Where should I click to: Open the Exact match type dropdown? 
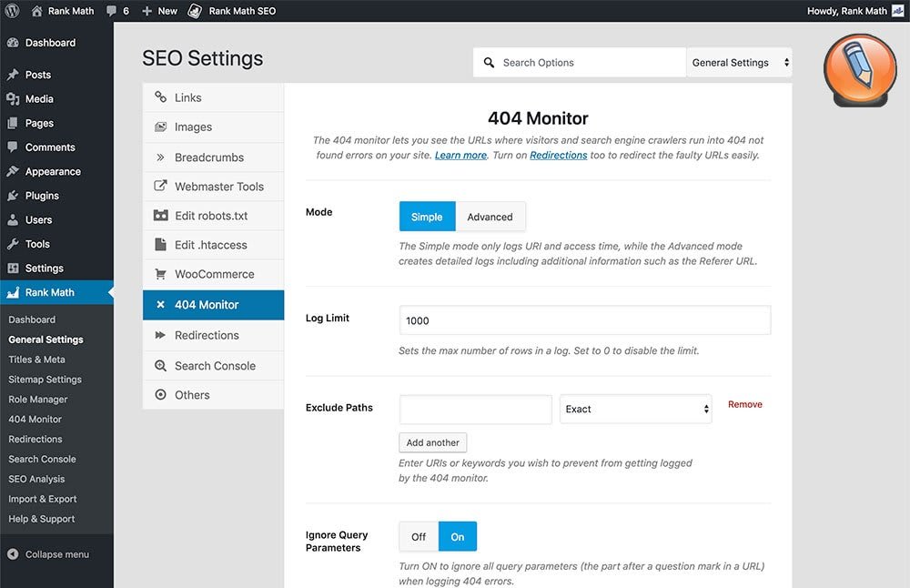pos(635,410)
